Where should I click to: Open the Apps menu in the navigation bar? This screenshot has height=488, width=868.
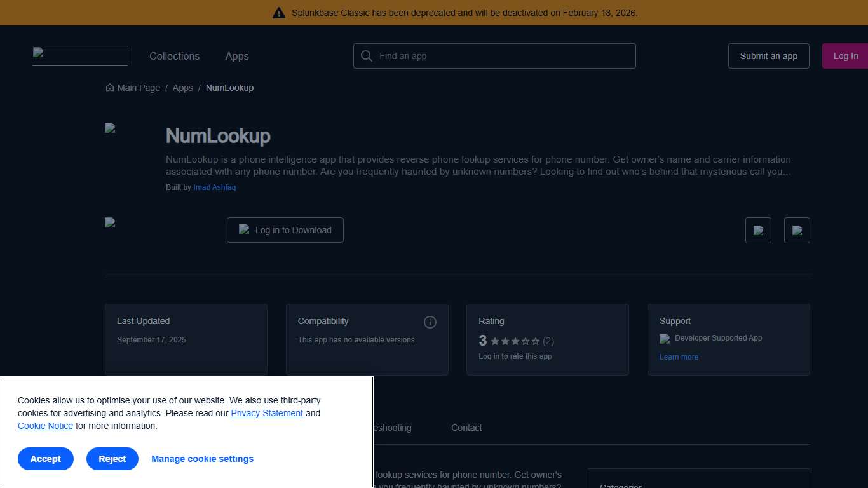tap(236, 56)
